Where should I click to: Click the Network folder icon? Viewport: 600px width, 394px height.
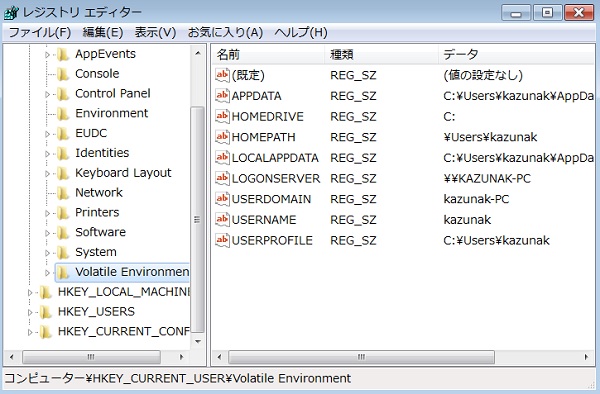coord(63,193)
